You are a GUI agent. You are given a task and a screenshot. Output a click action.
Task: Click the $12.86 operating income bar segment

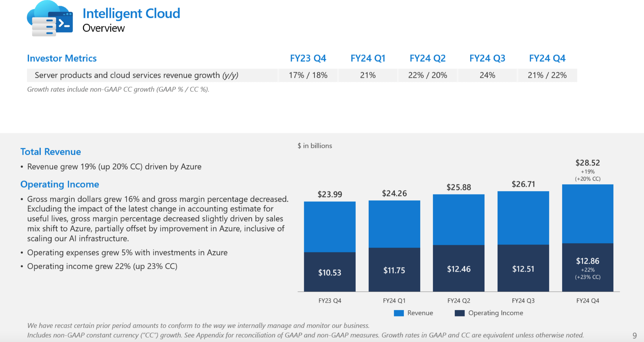587,267
